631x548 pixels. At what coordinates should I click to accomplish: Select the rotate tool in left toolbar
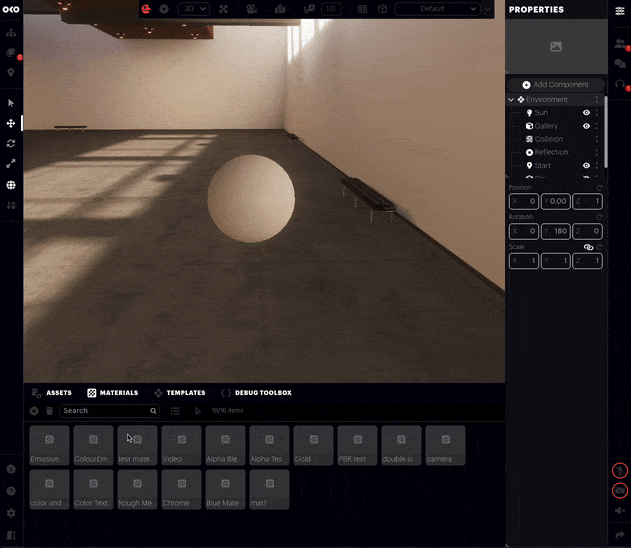point(11,143)
